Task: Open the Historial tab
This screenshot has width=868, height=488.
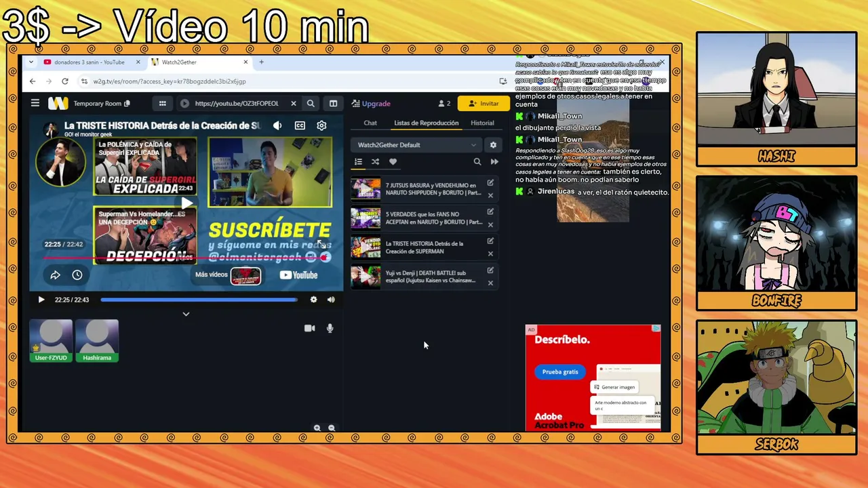Action: click(482, 123)
